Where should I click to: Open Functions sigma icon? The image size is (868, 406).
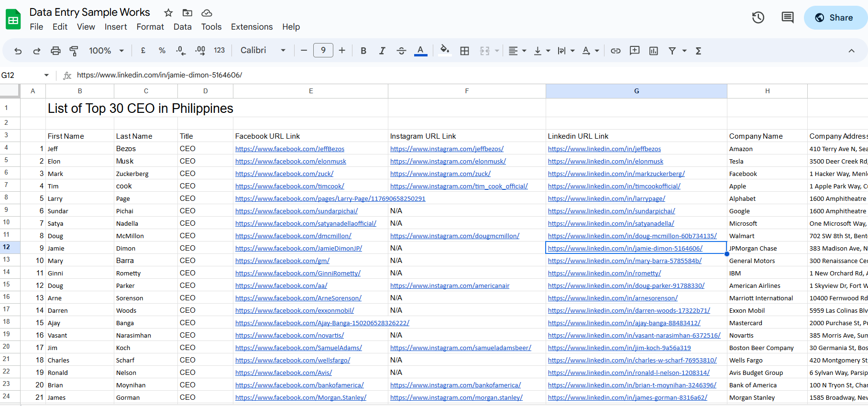tap(698, 51)
